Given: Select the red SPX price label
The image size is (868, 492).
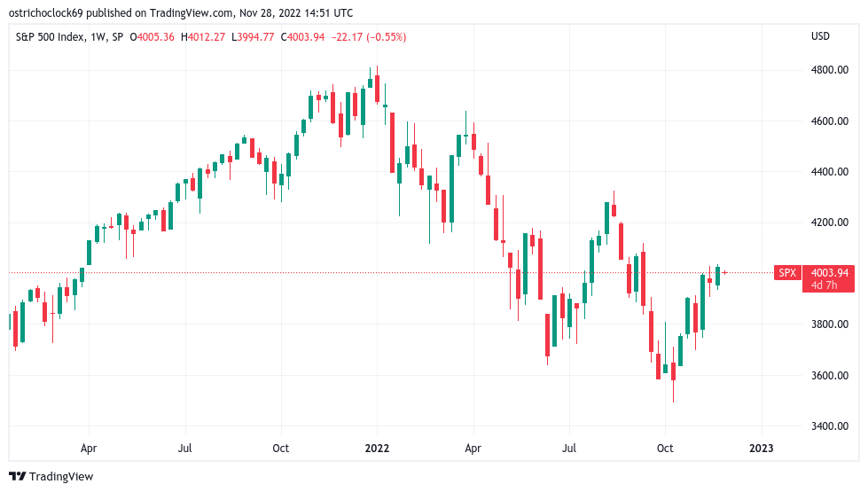Looking at the screenshot, I should coord(787,273).
